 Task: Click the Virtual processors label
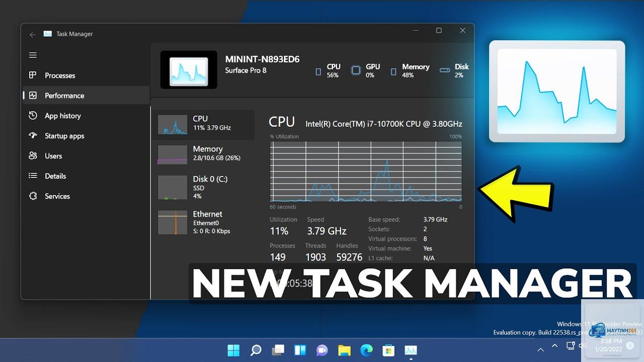(392, 239)
